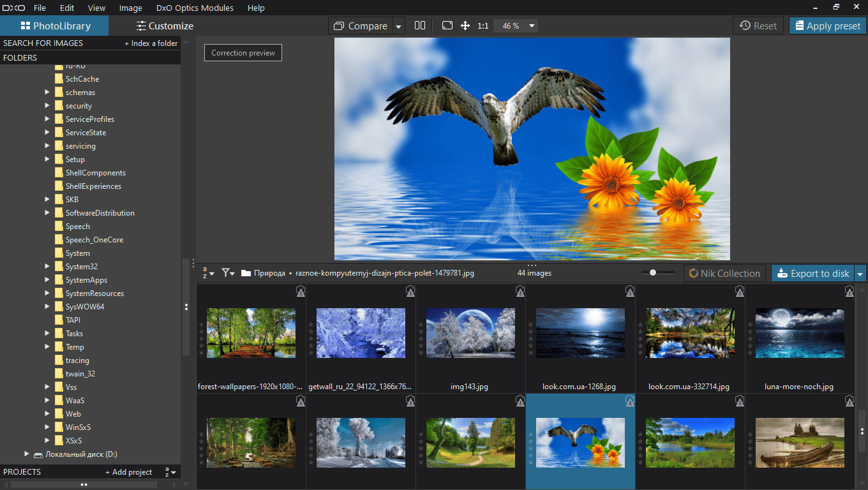Toggle Compare view
The width and height of the screenshot is (868, 490).
coord(361,26)
